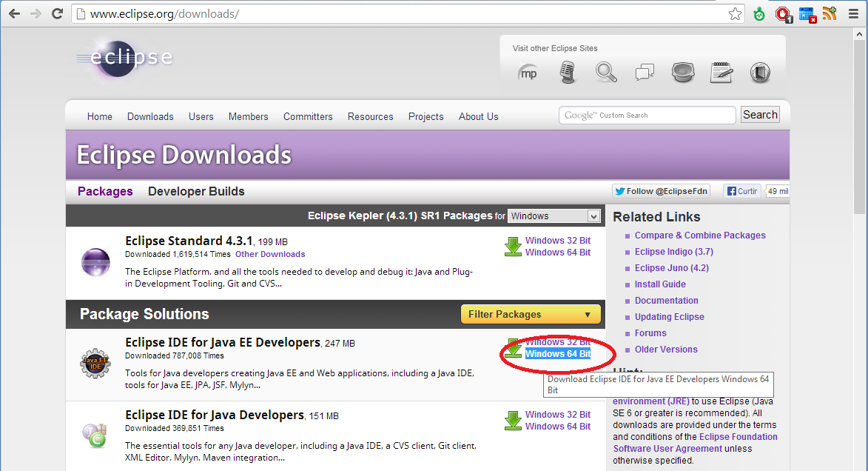Open the Documentation link

[667, 301]
